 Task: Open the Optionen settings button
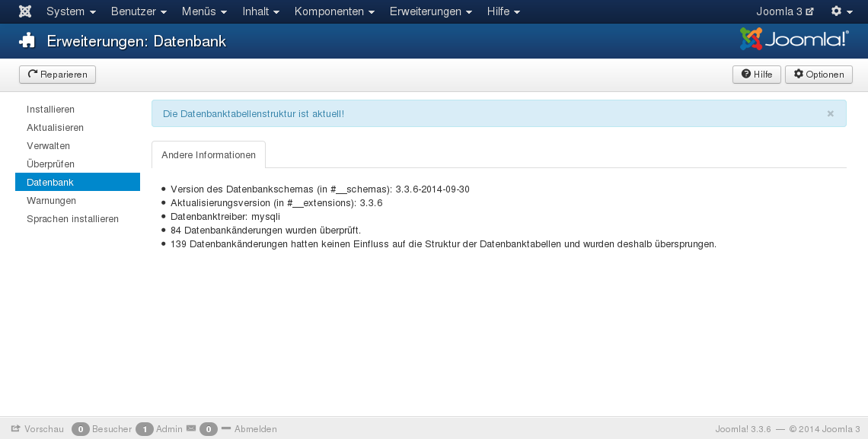coord(819,75)
